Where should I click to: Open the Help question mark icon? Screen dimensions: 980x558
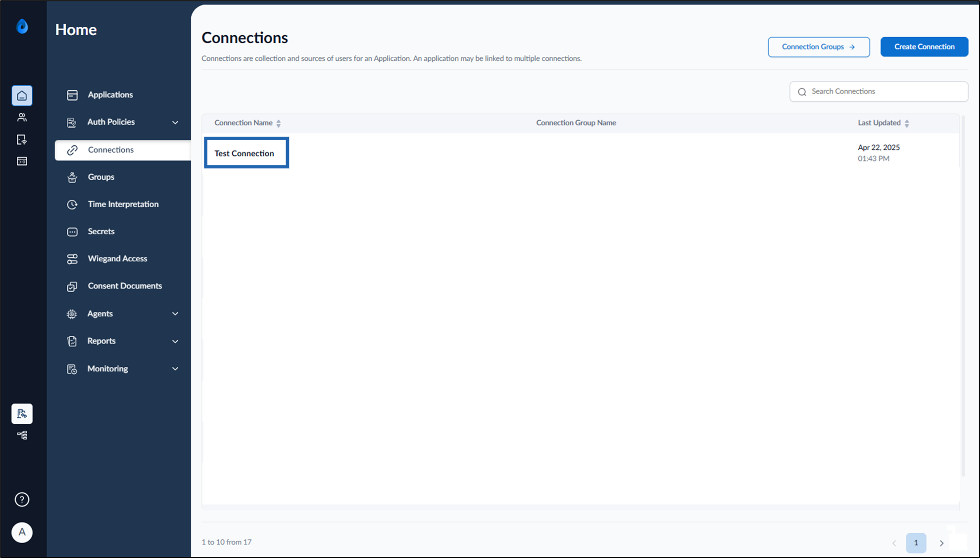(x=22, y=500)
